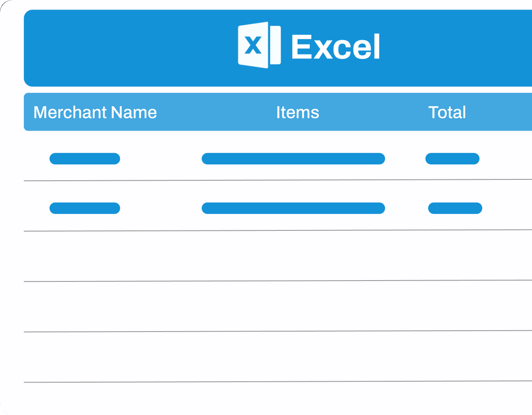Click empty third-row cell under Merchant Name
Screen dimensions: 532x415
[x=85, y=256]
